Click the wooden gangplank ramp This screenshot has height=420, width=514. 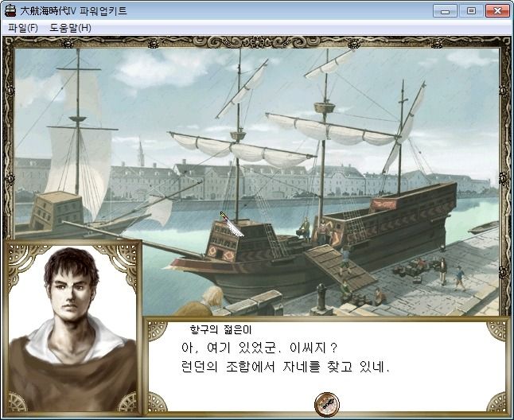[x=340, y=267]
